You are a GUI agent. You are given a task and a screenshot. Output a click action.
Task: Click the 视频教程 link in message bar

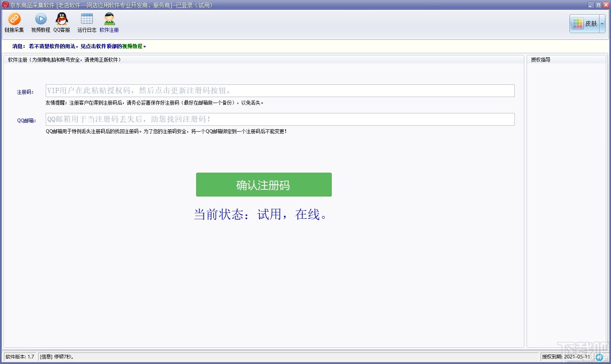pos(132,46)
